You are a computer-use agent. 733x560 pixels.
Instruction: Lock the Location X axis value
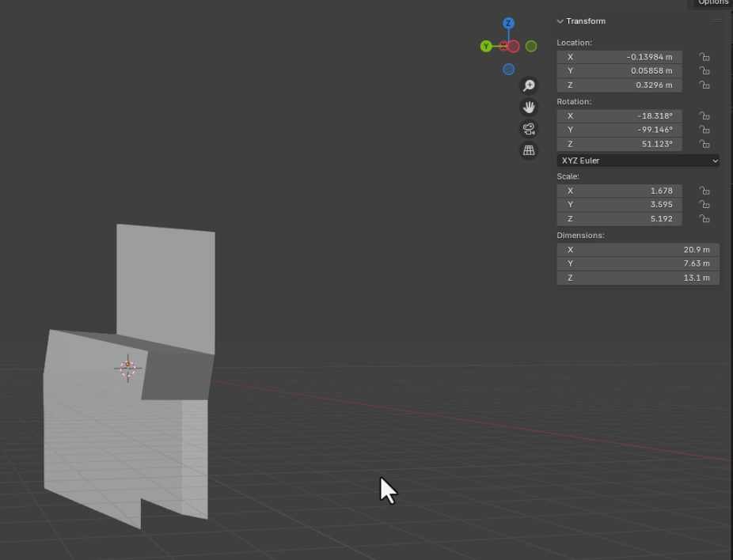pyautogui.click(x=705, y=57)
